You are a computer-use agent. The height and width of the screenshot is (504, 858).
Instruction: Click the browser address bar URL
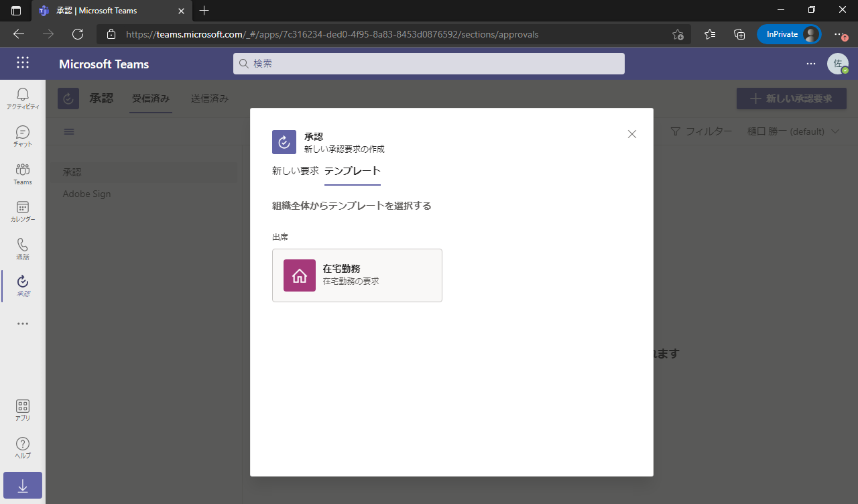click(332, 34)
